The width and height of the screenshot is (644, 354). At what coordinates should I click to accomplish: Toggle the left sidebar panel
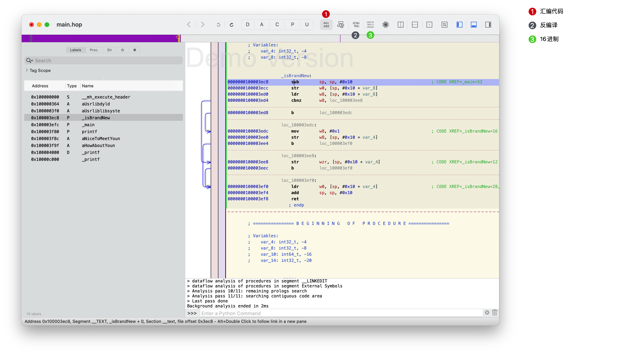459,24
